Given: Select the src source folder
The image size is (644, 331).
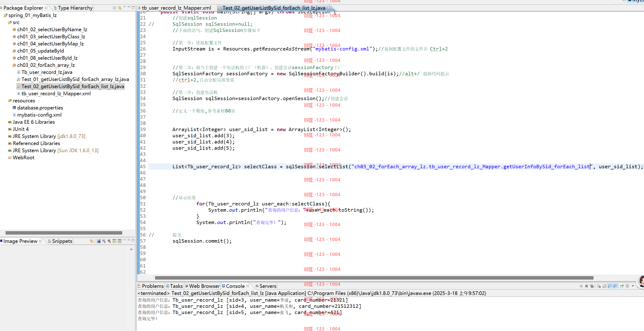Looking at the screenshot, I should (x=14, y=22).
